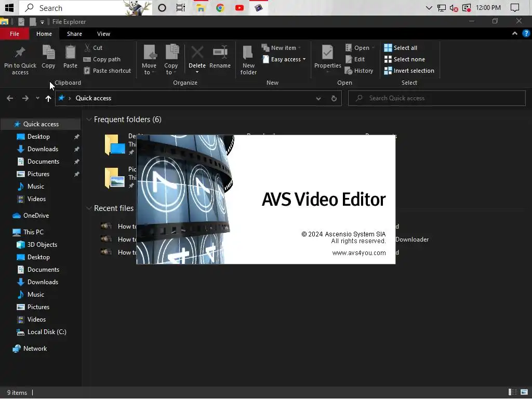Screen dimensions: 532x399
Task: Click Copy path in Clipboard group
Action: tap(102, 59)
